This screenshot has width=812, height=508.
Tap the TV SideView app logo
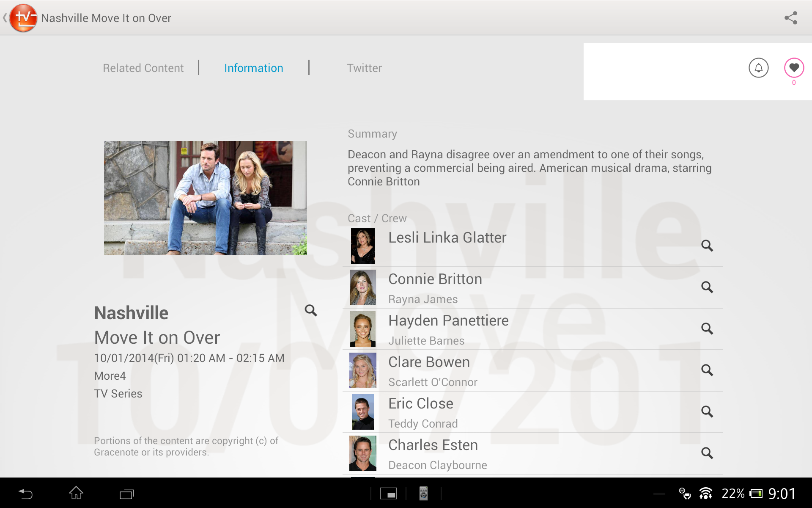(23, 18)
